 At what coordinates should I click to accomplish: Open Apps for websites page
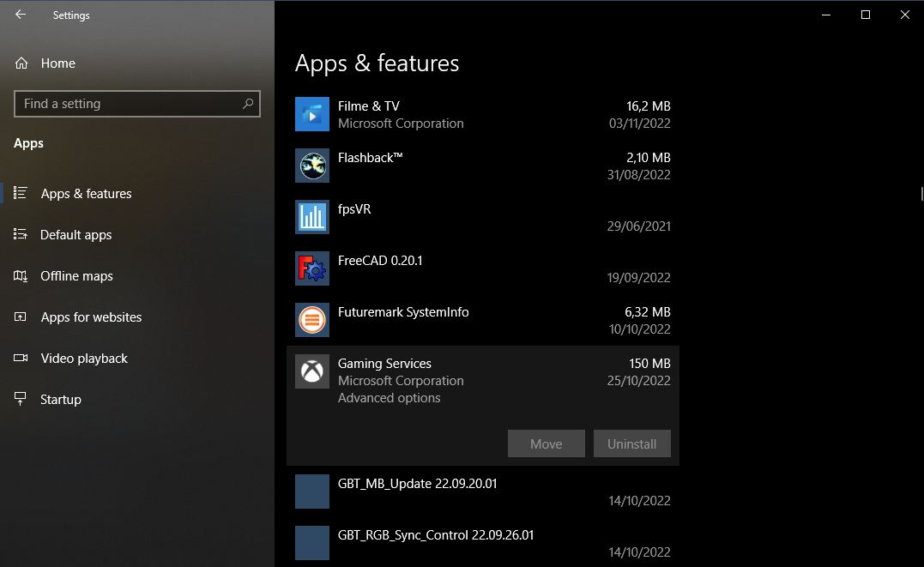click(137, 317)
